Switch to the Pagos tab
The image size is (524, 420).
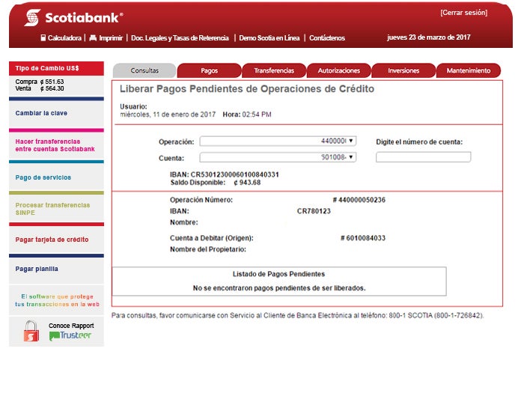click(x=209, y=70)
